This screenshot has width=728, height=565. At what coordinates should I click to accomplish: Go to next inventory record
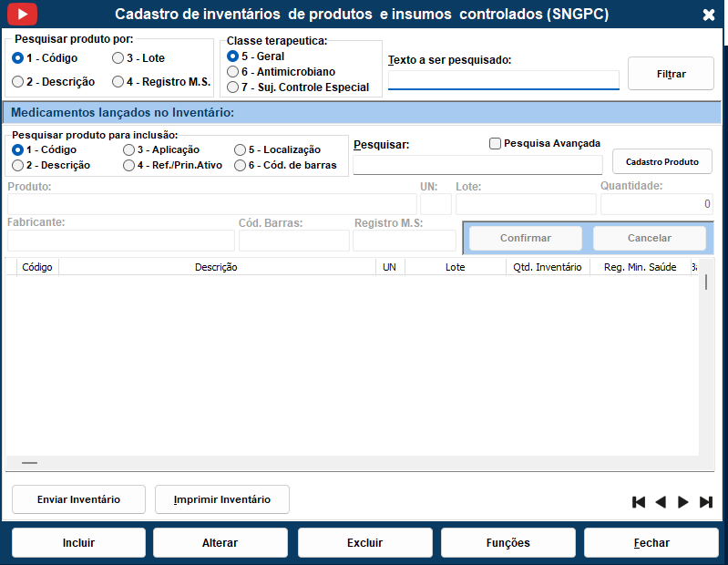pyautogui.click(x=682, y=502)
